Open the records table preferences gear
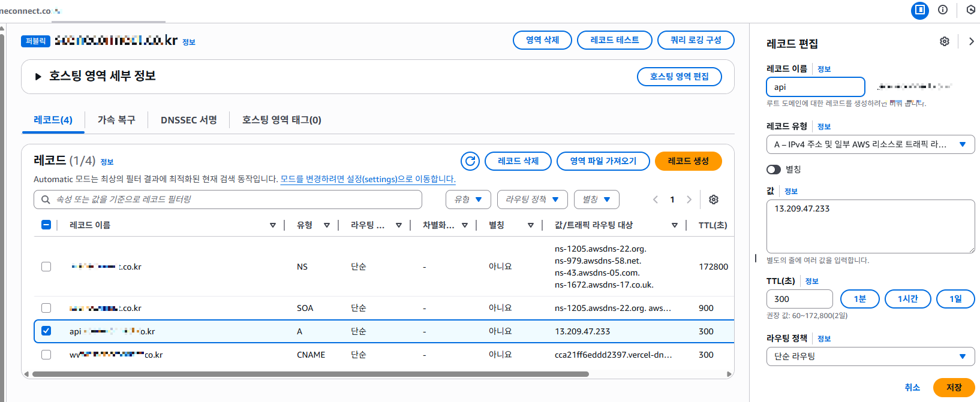 pyautogui.click(x=714, y=200)
